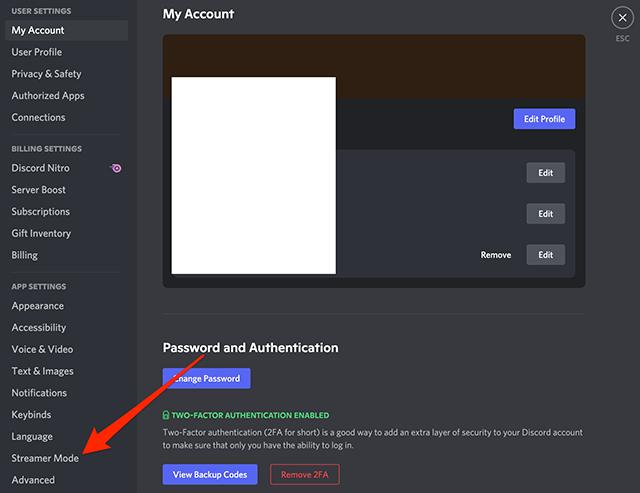Image resolution: width=640 pixels, height=493 pixels.
Task: Click the Remove link in account card
Action: tap(496, 255)
